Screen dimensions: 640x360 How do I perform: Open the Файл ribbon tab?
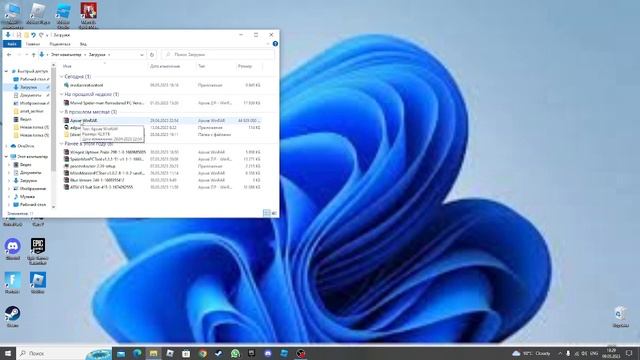coord(12,44)
